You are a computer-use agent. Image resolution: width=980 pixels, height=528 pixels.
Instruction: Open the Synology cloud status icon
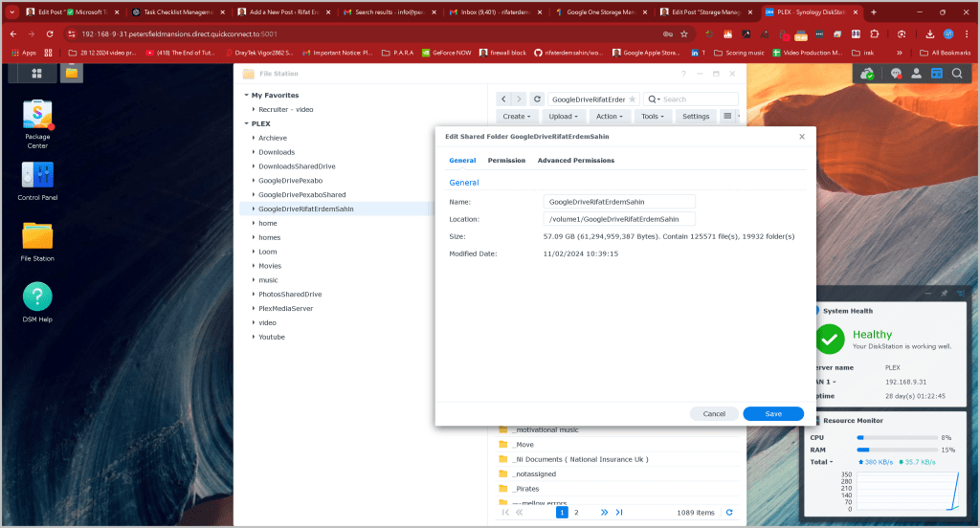[x=867, y=74]
